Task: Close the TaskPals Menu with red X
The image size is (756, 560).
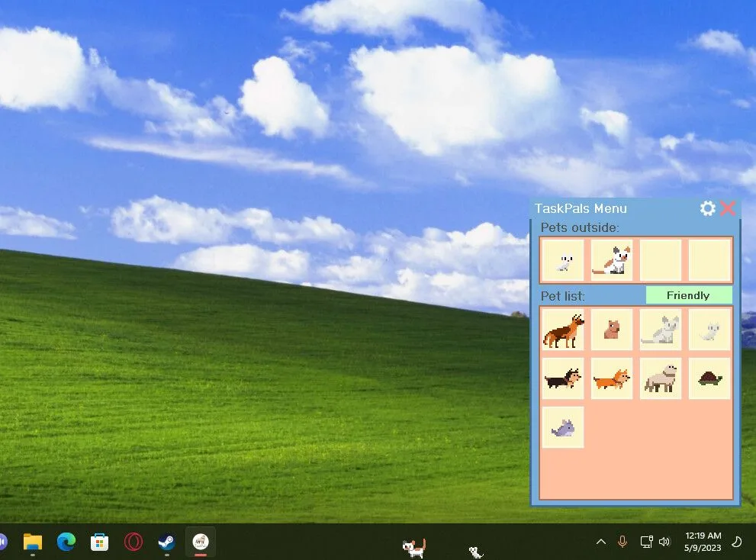Action: pyautogui.click(x=728, y=208)
